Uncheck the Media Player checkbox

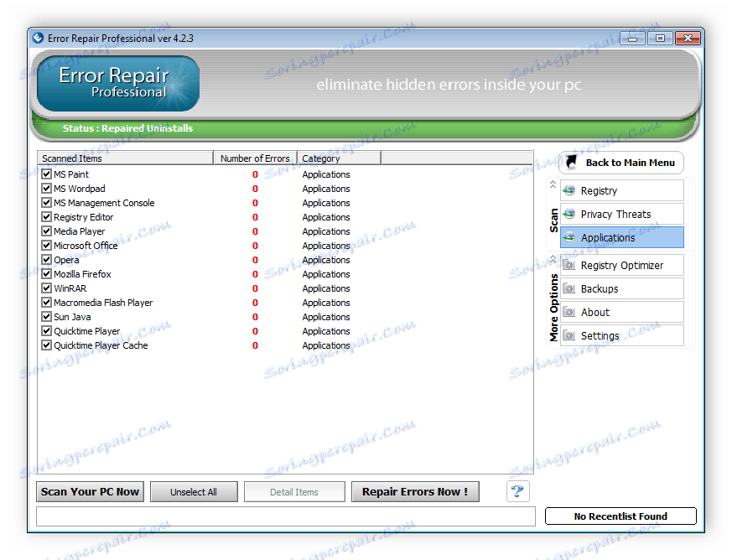click(46, 231)
